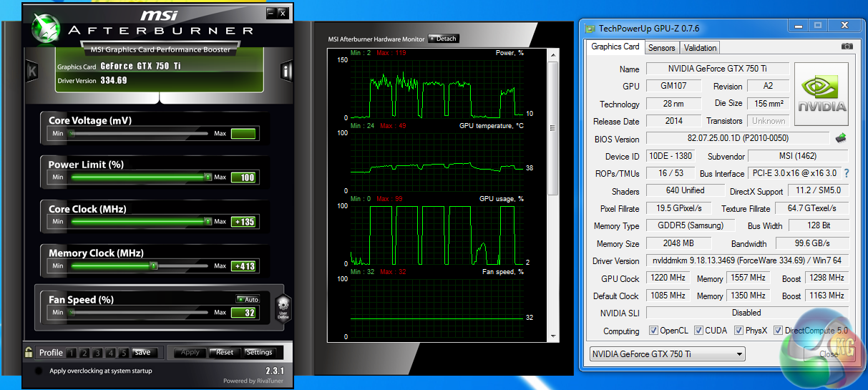Image resolution: width=868 pixels, height=390 pixels.
Task: Minimize the MSI Afterburner window
Action: pos(270,13)
